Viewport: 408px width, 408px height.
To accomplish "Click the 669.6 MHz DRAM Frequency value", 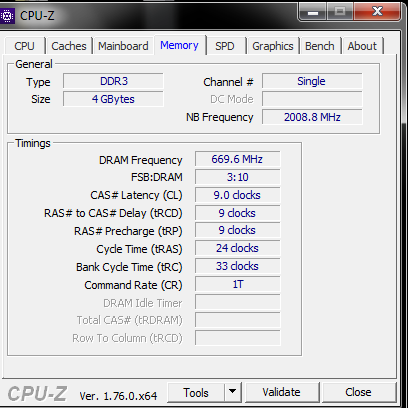I will pos(237,159).
